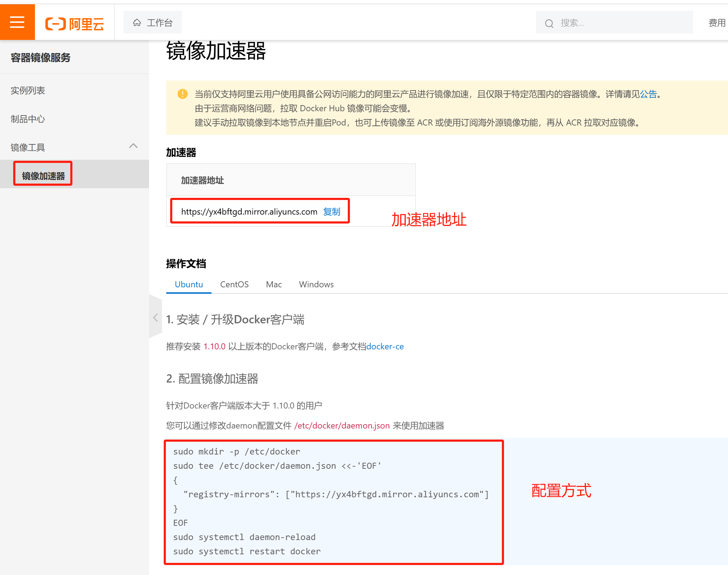Click 'sudo systemctl restart docker' line
Viewport: 728px width, 575px height.
pyautogui.click(x=247, y=551)
